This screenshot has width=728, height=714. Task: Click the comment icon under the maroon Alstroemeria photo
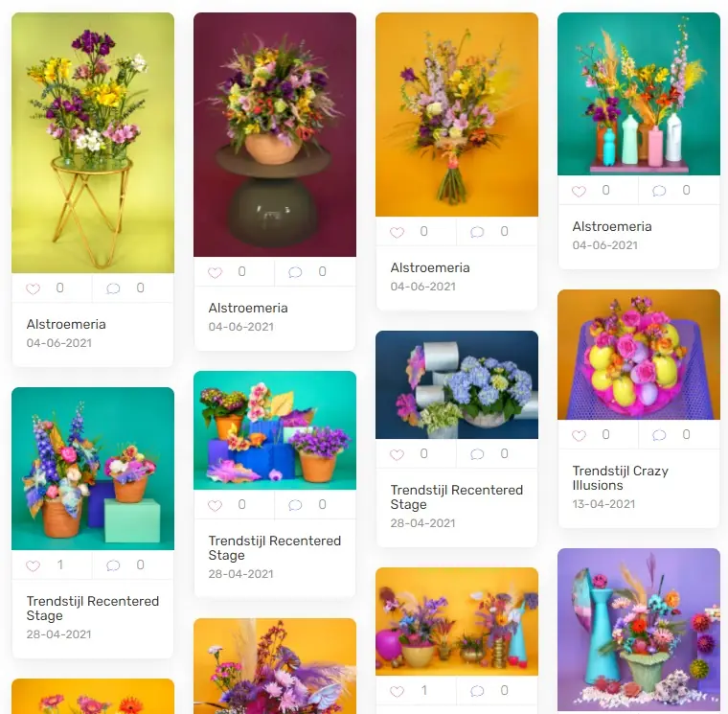(x=295, y=272)
